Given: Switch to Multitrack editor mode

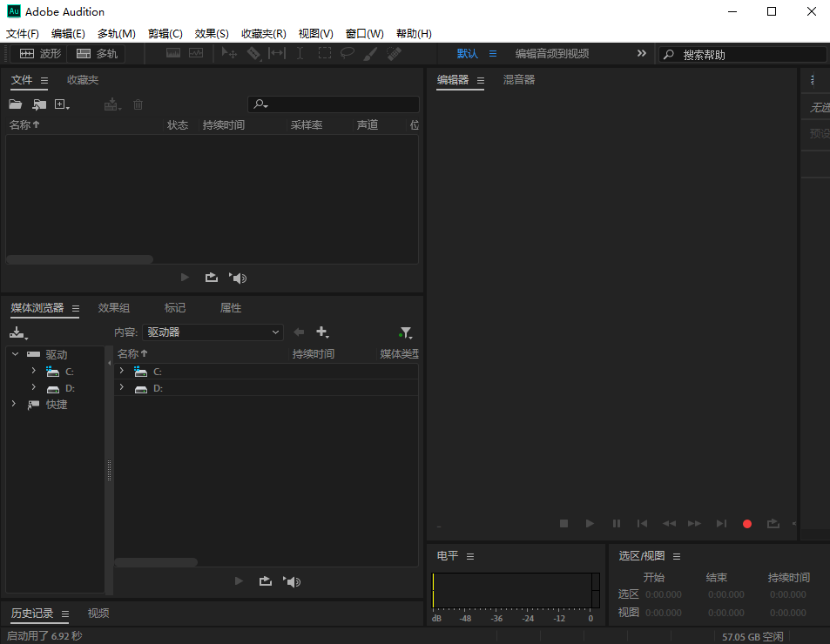Looking at the screenshot, I should (95, 53).
